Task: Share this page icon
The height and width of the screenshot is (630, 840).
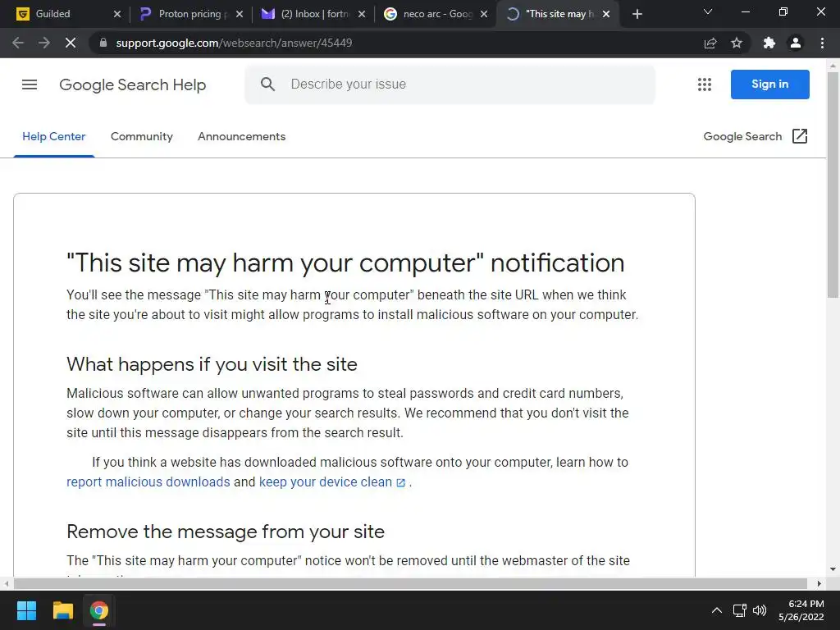Action: (710, 43)
